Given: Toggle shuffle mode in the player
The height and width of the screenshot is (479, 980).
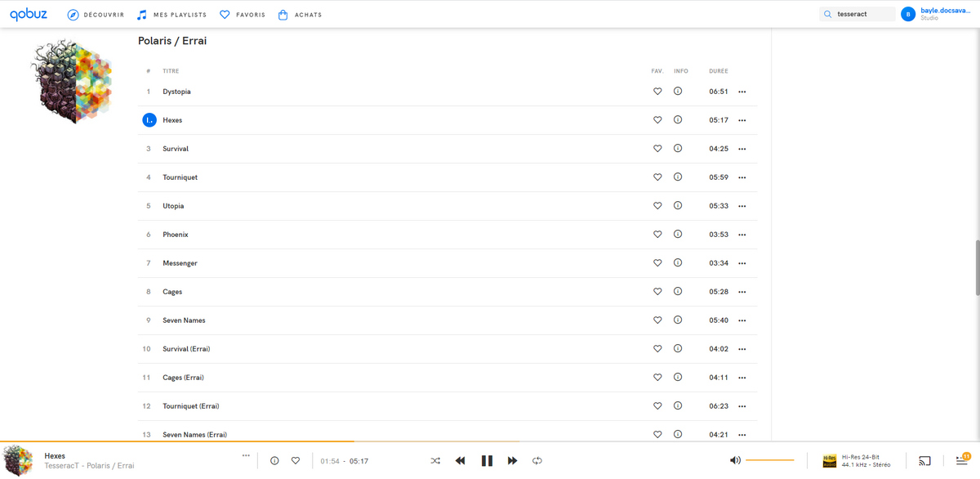Looking at the screenshot, I should [x=435, y=461].
